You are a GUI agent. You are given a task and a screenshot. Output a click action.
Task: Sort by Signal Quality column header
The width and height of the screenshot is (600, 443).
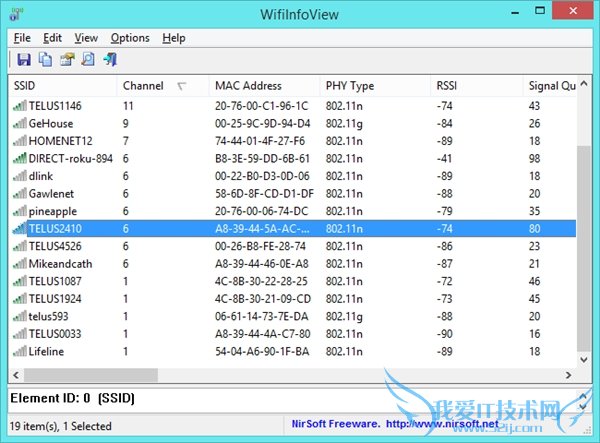[x=550, y=86]
